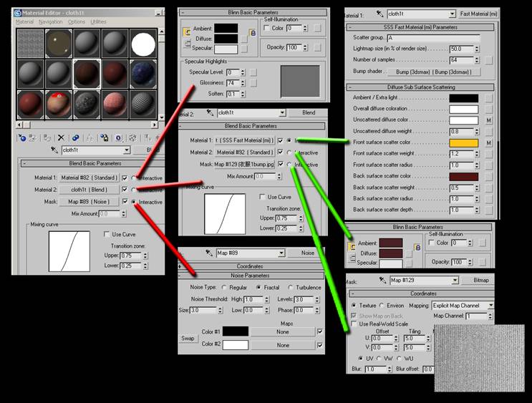The height and width of the screenshot is (403, 532).
Task: Select the Interactive radio for Mask
Action: [x=134, y=202]
